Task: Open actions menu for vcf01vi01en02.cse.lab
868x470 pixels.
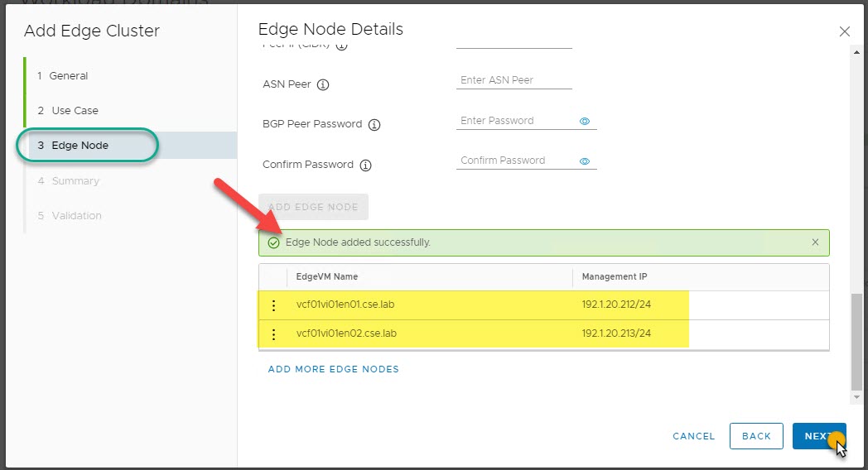Action: 274,335
